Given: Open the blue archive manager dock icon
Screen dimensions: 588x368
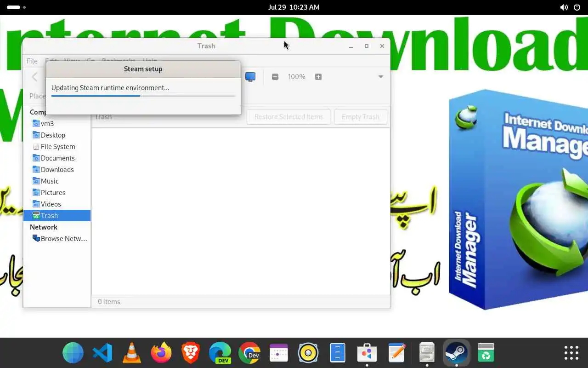Looking at the screenshot, I should (338, 353).
